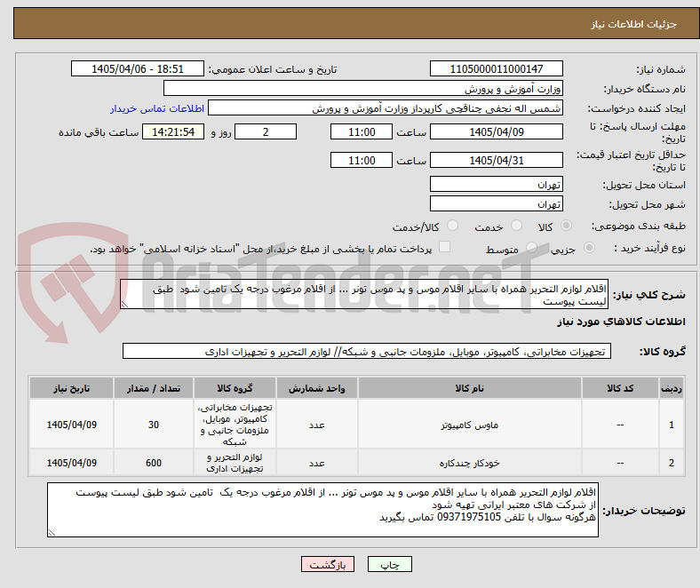Select the کالا/خدمت radio button
This screenshot has width=700, height=588.
[452, 226]
